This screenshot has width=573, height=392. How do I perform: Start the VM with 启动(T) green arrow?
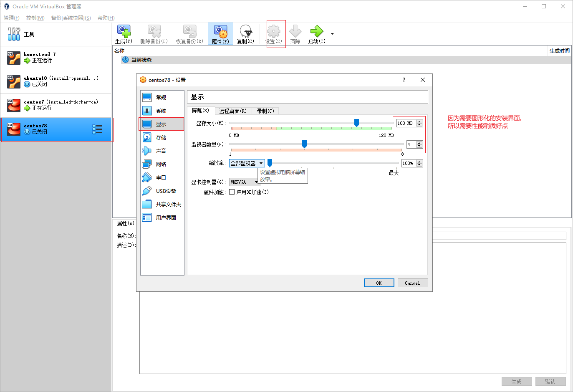point(317,34)
